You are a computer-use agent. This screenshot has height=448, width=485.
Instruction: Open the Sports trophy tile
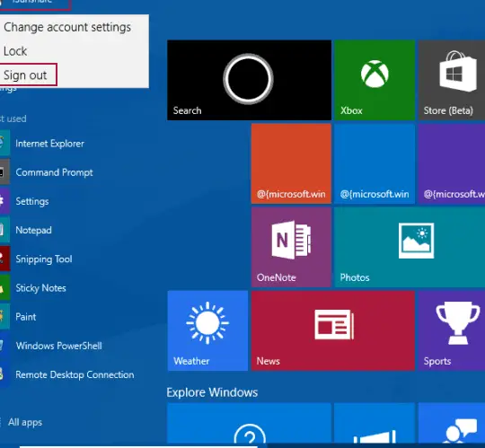point(452,330)
